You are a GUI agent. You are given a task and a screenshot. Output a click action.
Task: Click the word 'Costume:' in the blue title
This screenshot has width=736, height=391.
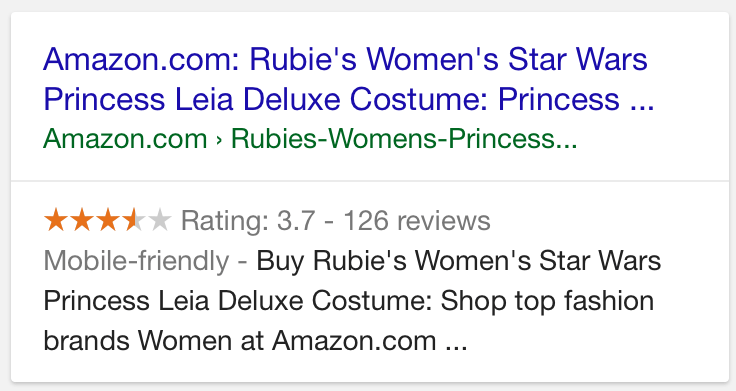pyautogui.click(x=419, y=99)
